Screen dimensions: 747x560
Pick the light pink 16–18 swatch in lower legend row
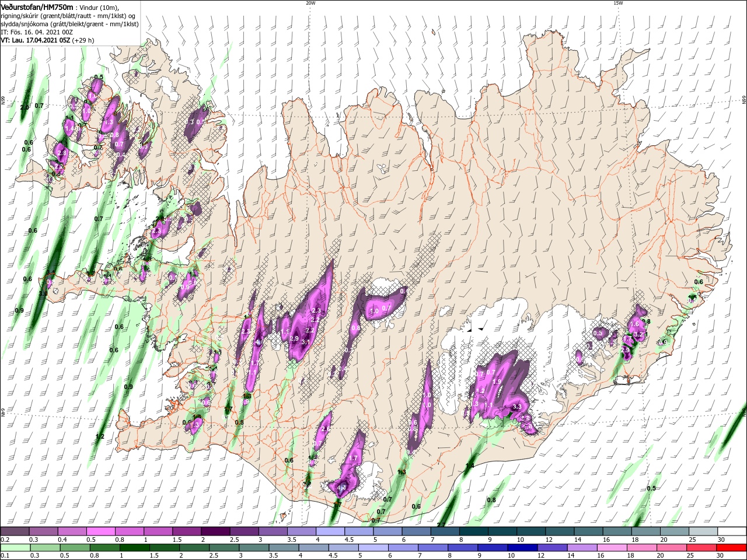(611, 548)
